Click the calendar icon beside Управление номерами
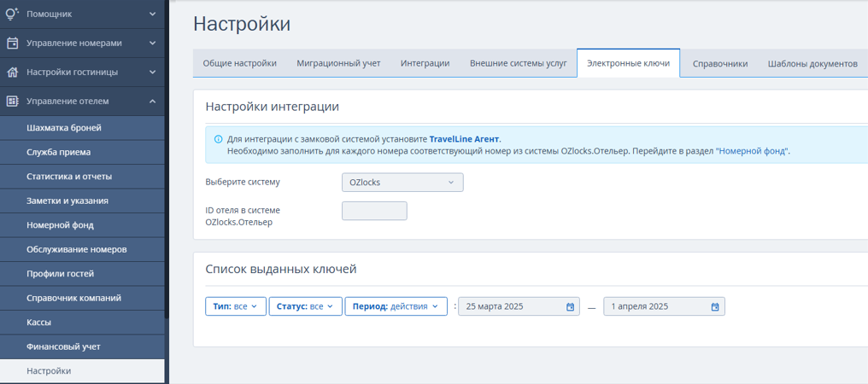This screenshot has width=868, height=384. coord(12,44)
